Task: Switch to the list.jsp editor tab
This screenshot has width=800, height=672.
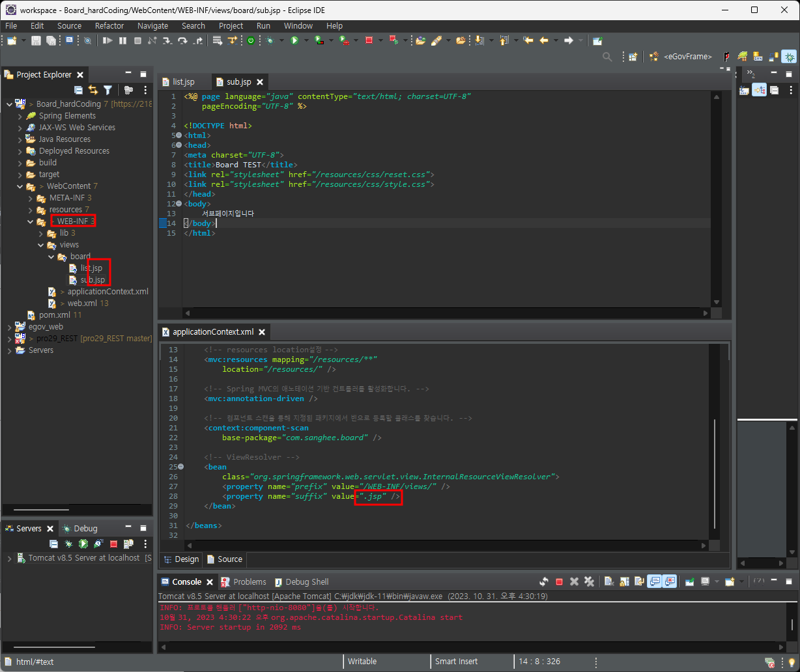Action: [x=183, y=81]
